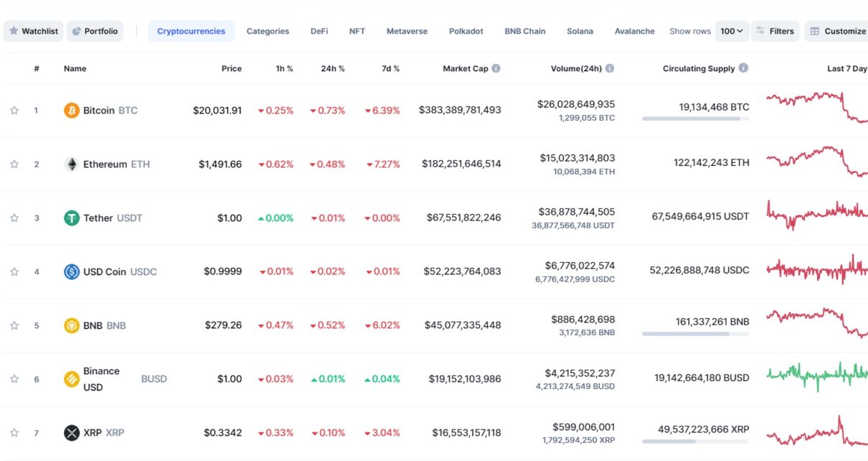Star Binance USD to add to watchlist

[14, 379]
